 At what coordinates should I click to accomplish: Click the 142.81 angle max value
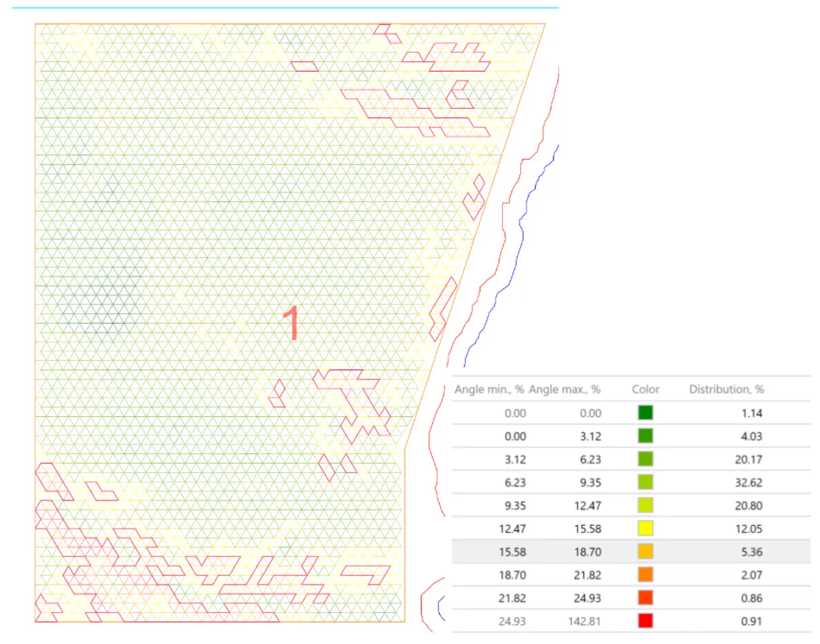[584, 621]
